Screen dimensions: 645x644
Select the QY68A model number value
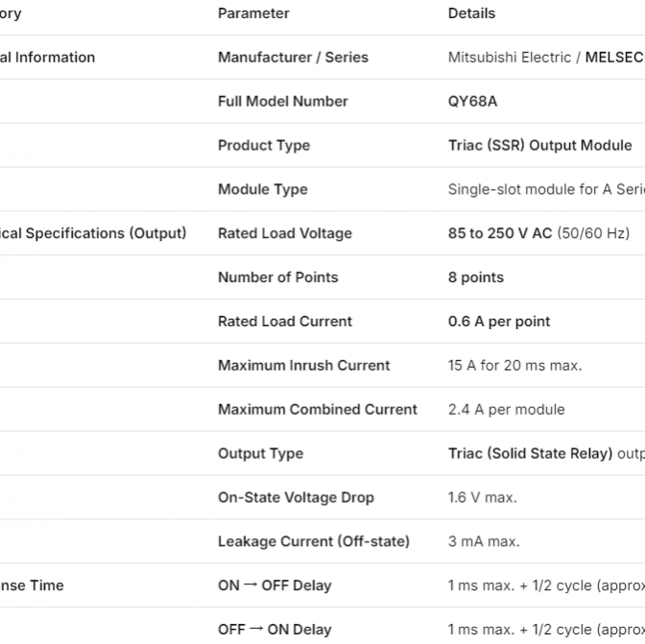pyautogui.click(x=472, y=102)
